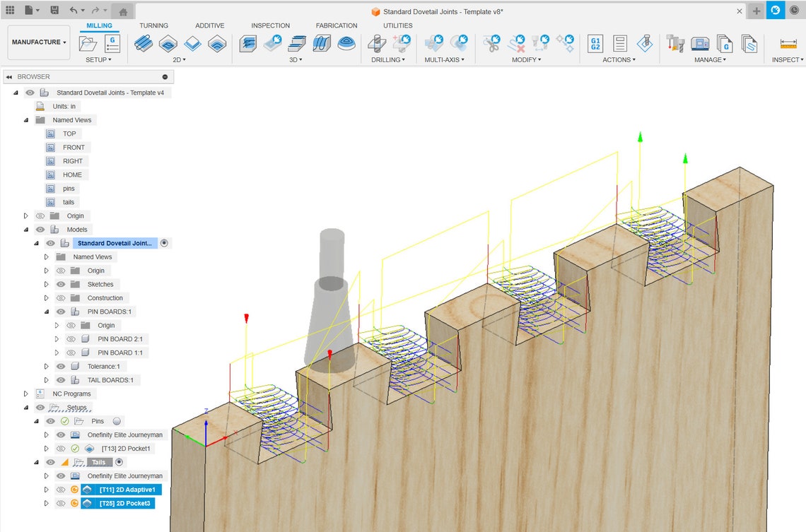This screenshot has width=806, height=532.
Task: Toggle visibility of the Tails setup
Action: [x=50, y=461]
